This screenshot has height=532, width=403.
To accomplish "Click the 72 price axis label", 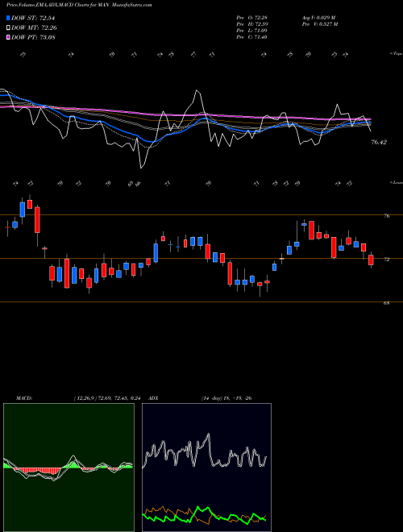I will pos(386,260).
